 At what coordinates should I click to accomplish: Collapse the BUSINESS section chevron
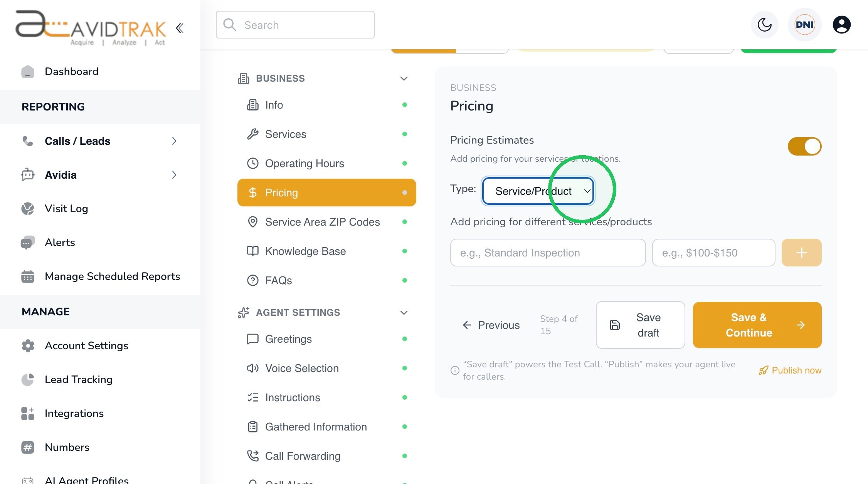(x=404, y=79)
